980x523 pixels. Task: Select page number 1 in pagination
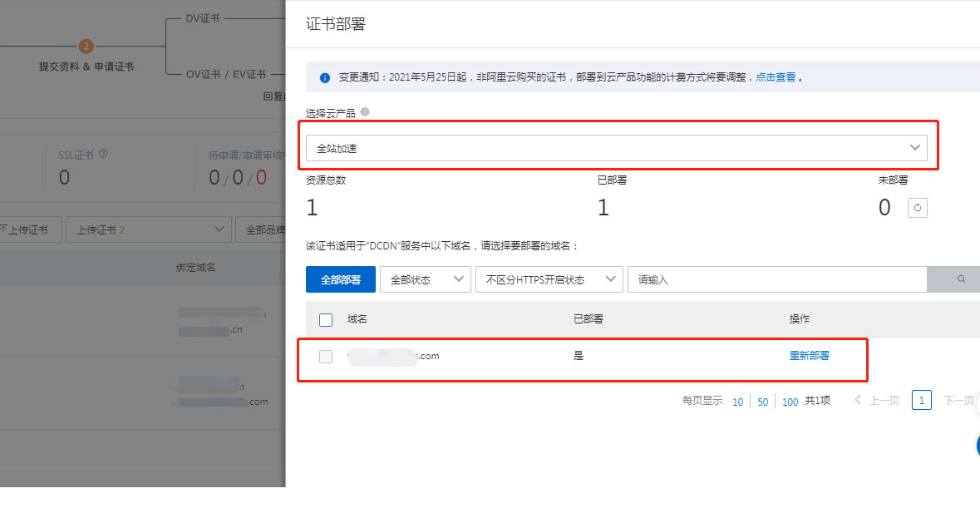point(921,401)
